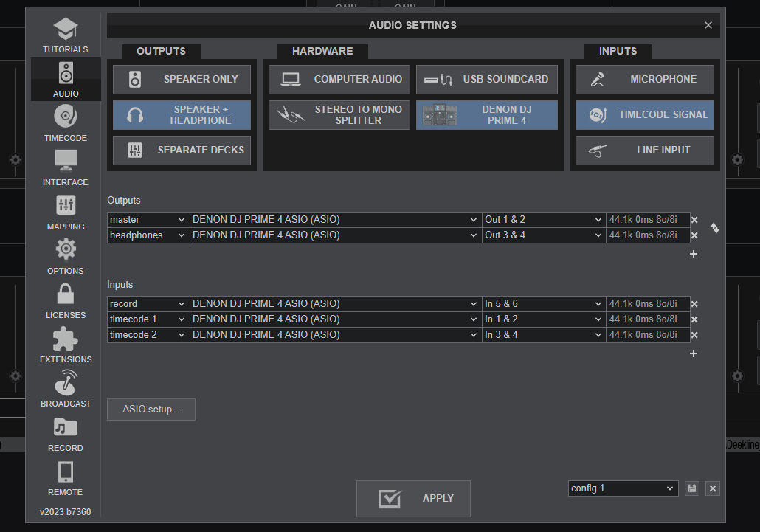Open the Options gear section

point(66,256)
